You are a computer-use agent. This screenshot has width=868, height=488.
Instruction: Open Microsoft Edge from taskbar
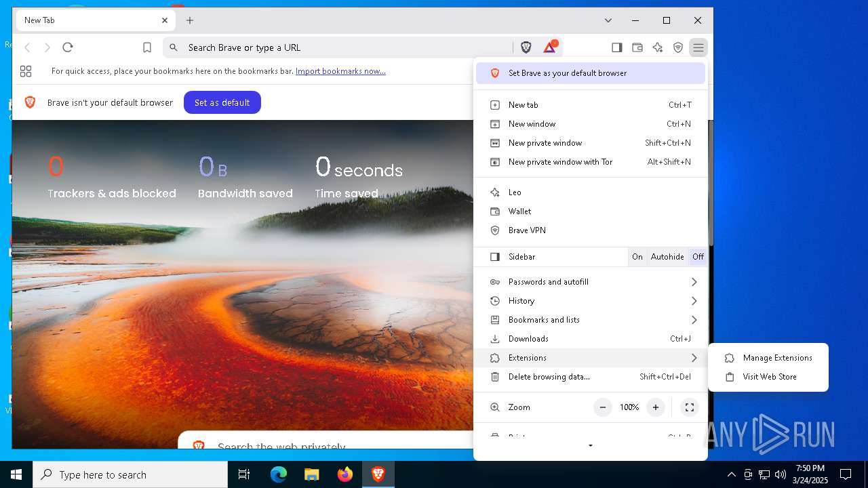[279, 474]
